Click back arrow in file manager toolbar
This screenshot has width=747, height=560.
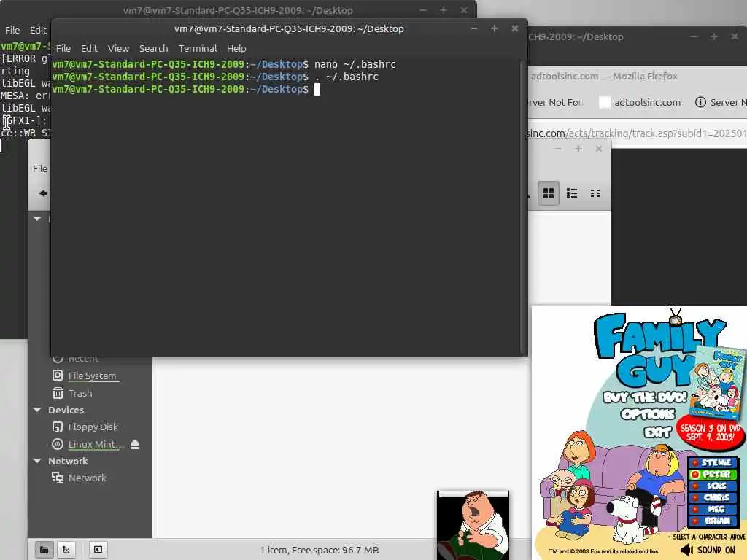(43, 192)
